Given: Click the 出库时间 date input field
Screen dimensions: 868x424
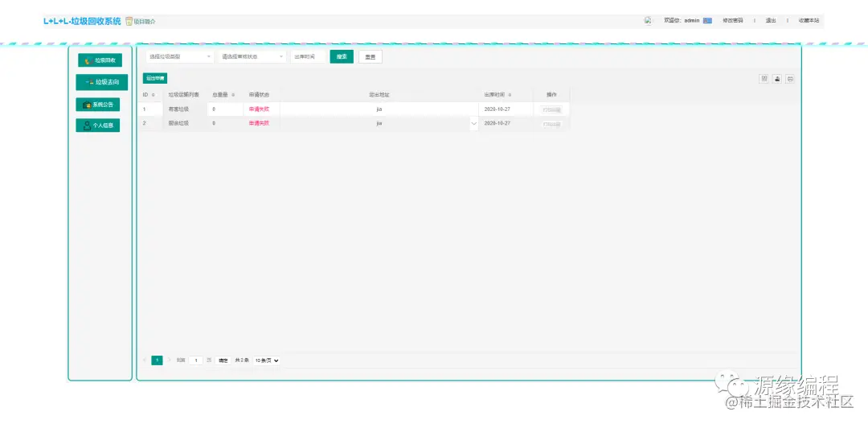Looking at the screenshot, I should coord(308,56).
